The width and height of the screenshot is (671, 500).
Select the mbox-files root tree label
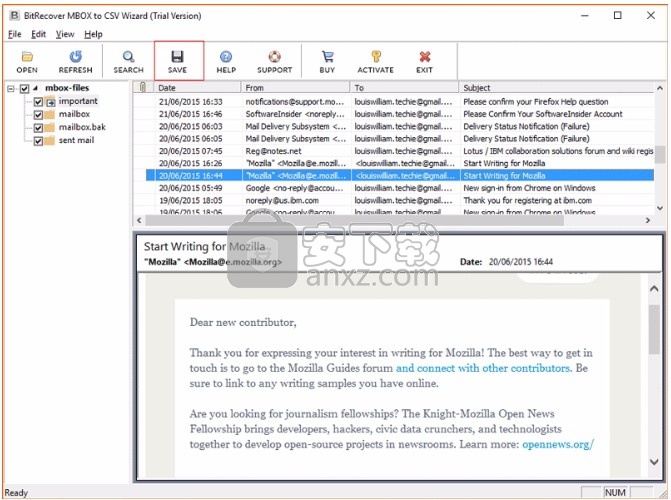(67, 88)
